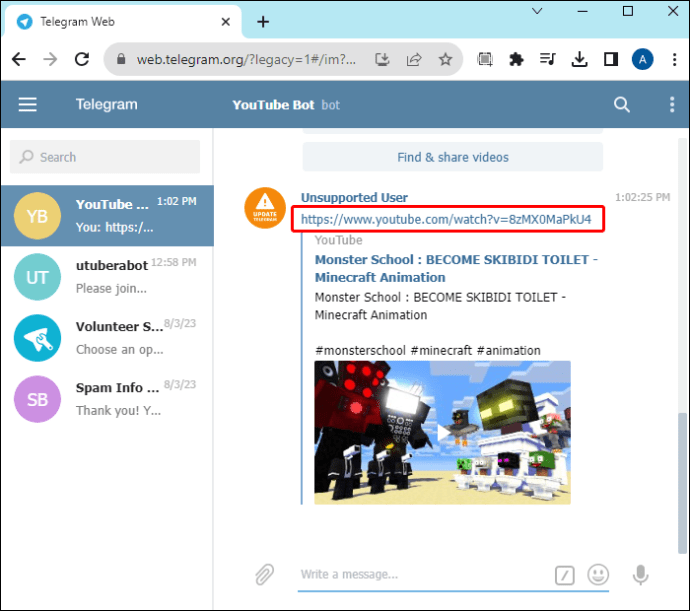The height and width of the screenshot is (611, 690).
Task: Select the Telegram Web tab
Action: [x=120, y=21]
